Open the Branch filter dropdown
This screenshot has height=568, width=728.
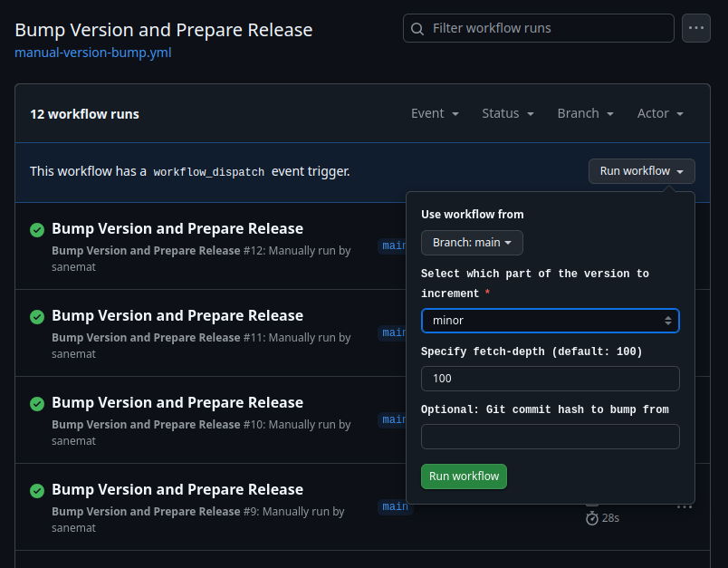(586, 113)
